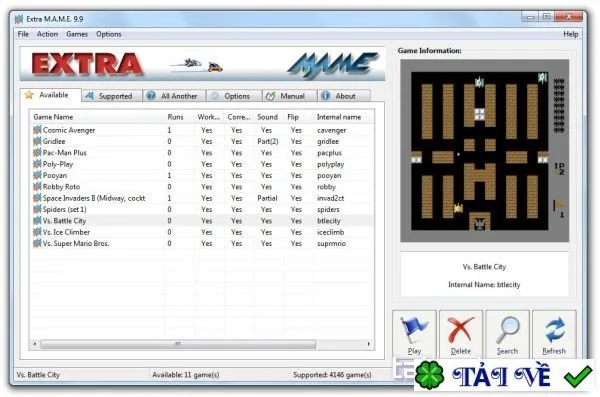Click the horizontal scrollbar thumb of game list
The width and height of the screenshot is (600, 397).
[178, 344]
